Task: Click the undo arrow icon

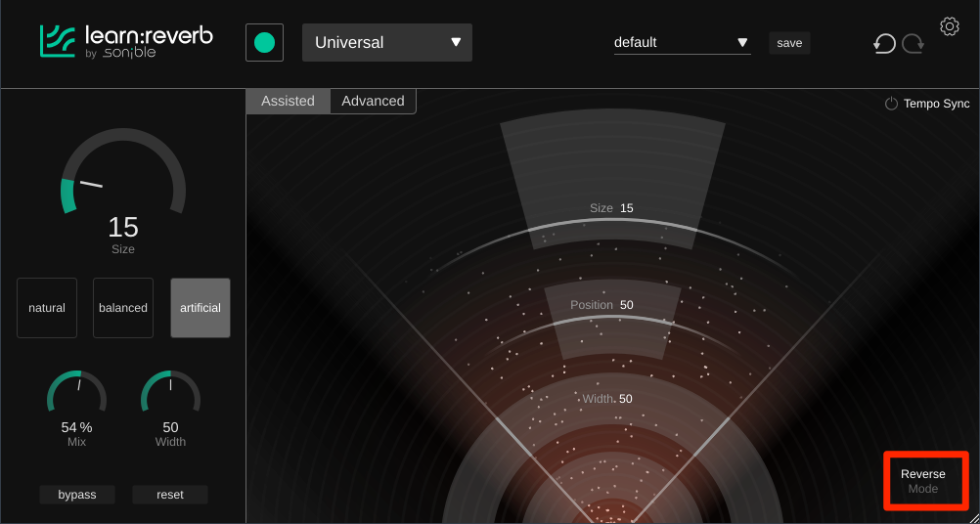Action: [884, 44]
